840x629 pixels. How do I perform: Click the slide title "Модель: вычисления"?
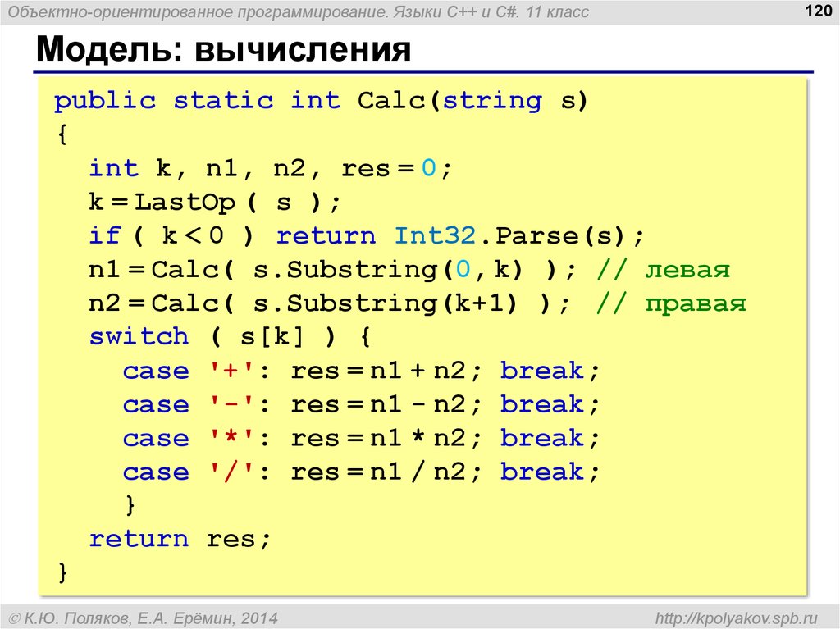[221, 50]
